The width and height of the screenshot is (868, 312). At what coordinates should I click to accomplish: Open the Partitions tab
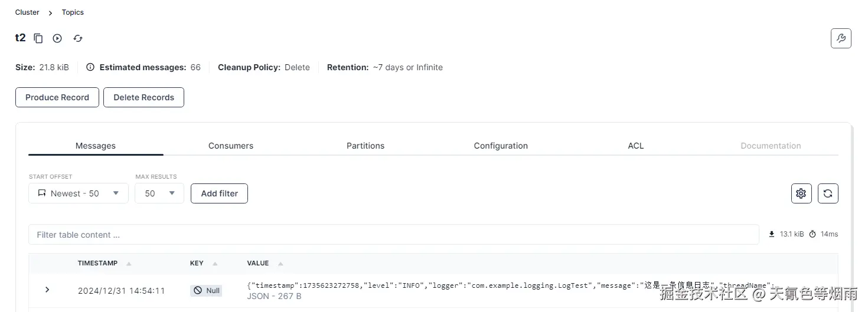click(x=366, y=146)
